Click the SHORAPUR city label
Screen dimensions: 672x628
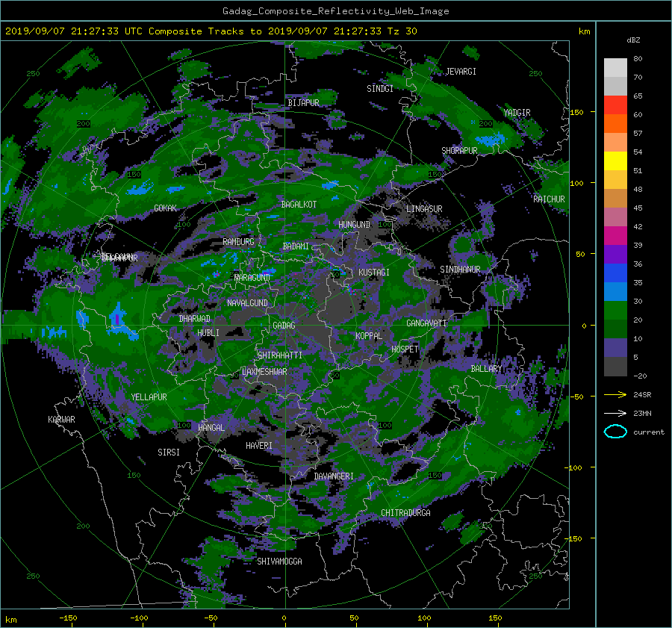(459, 151)
